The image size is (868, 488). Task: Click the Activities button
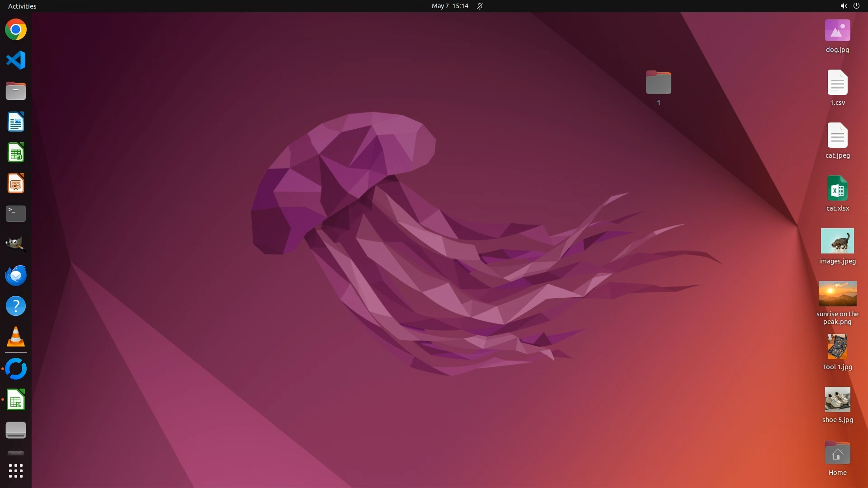(x=22, y=6)
